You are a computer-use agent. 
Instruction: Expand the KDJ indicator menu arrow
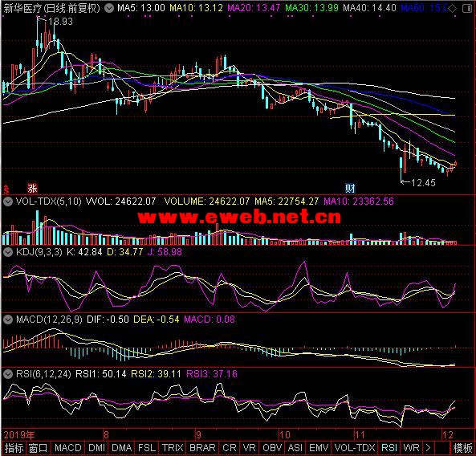(x=7, y=252)
